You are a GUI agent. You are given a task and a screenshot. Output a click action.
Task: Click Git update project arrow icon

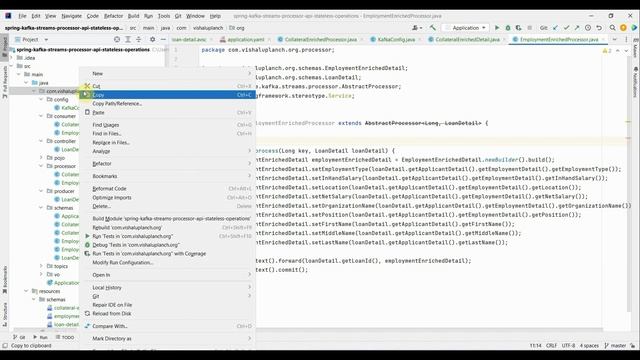(556, 28)
